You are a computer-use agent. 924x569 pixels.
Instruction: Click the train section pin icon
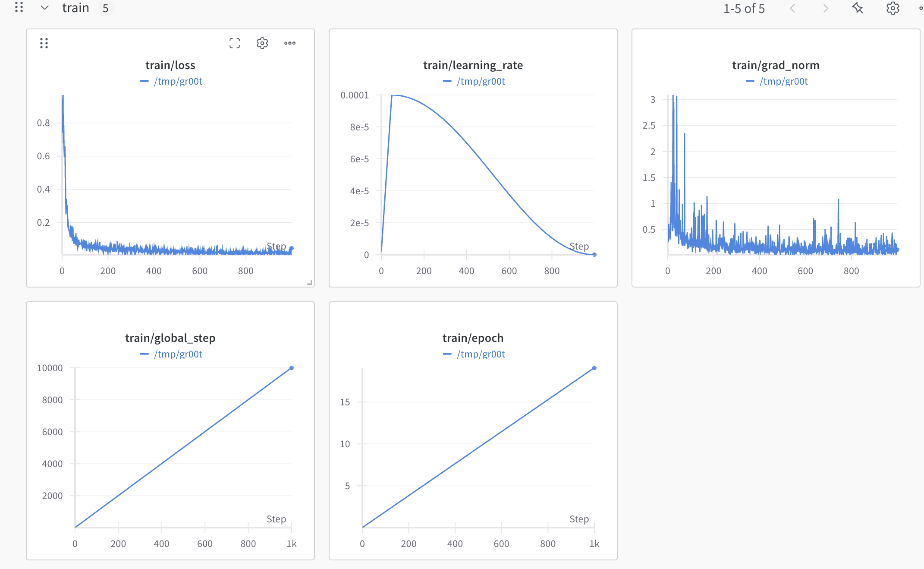[x=857, y=8]
